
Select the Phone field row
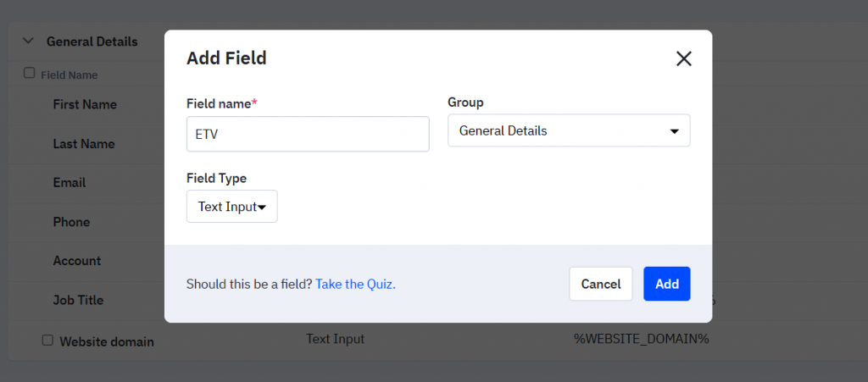click(71, 222)
